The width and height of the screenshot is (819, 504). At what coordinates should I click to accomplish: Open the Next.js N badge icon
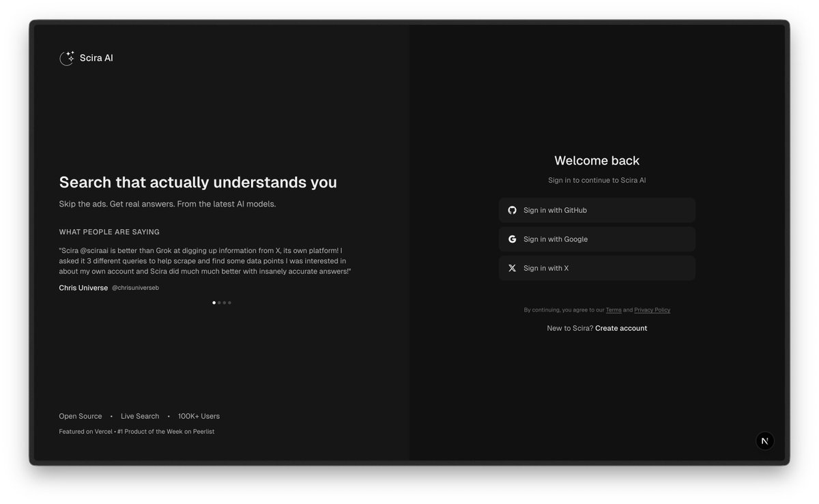tap(764, 441)
